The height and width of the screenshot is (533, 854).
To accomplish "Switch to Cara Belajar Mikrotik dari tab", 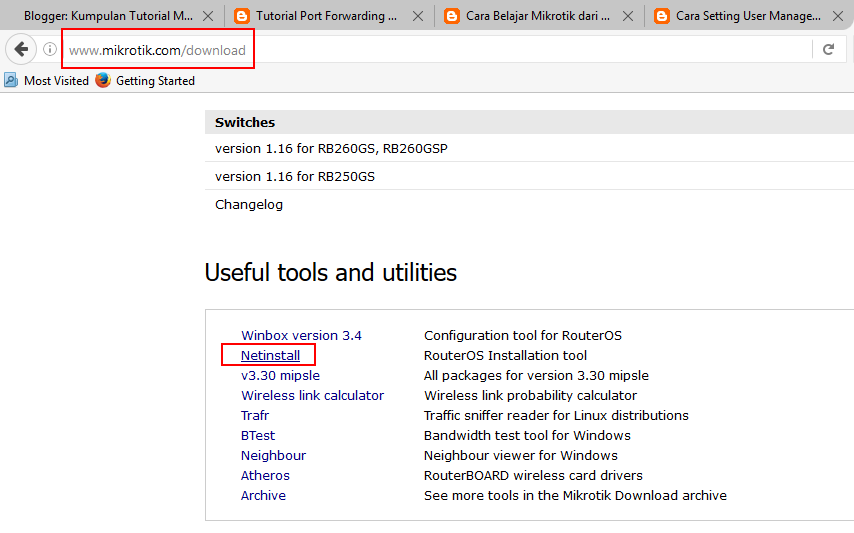I will point(538,16).
